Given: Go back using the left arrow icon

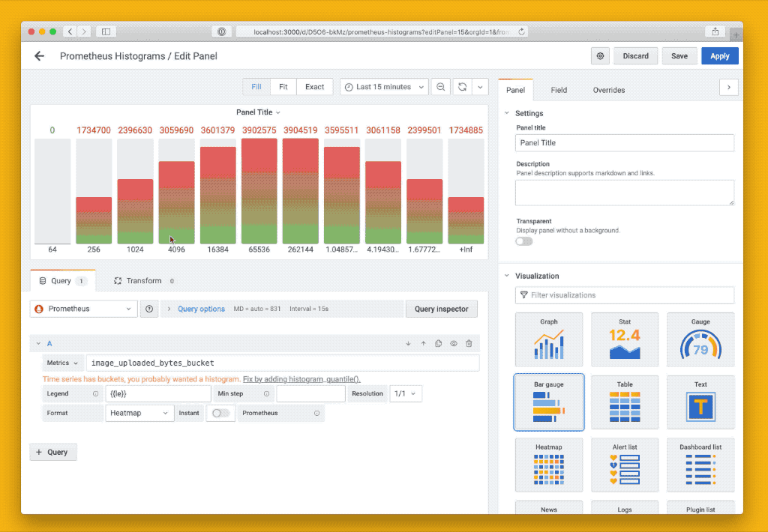Looking at the screenshot, I should (x=39, y=55).
